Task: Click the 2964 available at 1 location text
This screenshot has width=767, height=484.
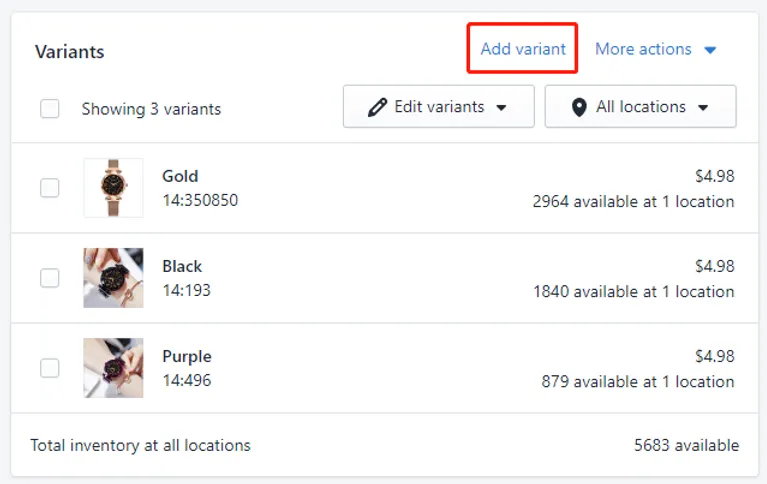Action: coord(633,202)
